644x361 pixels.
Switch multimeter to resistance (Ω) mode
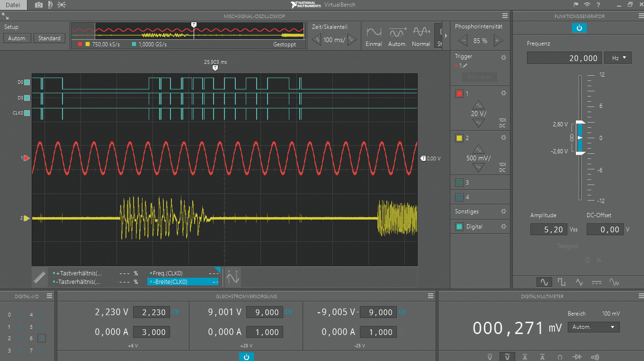pyautogui.click(x=560, y=357)
